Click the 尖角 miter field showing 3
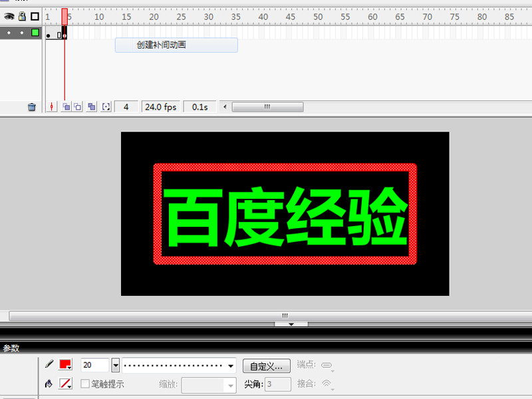532x399 pixels. click(x=277, y=384)
